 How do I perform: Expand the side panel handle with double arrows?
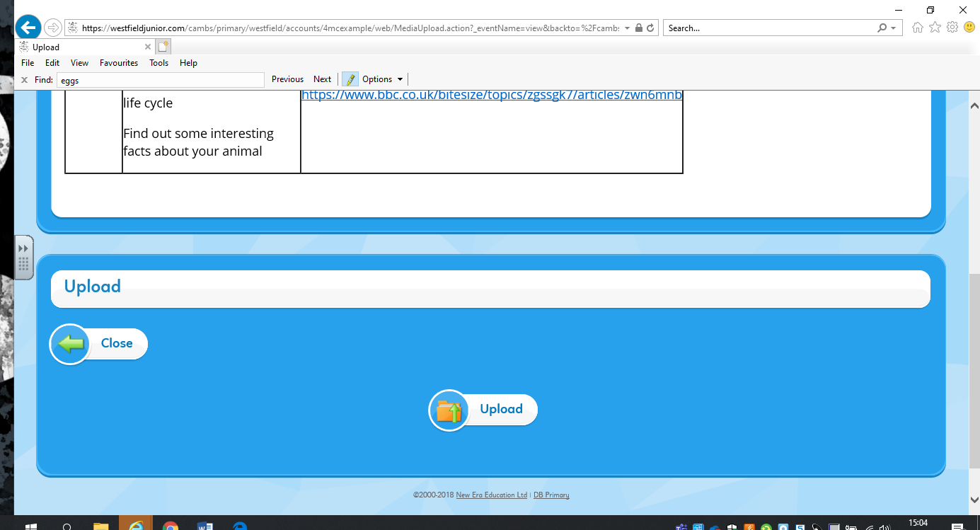pos(23,257)
